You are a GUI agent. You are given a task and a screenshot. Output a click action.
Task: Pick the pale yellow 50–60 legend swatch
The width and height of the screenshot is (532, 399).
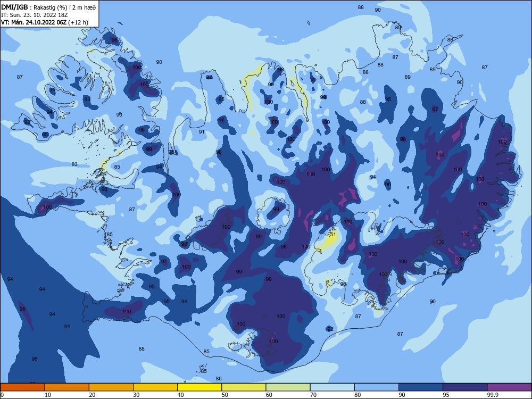(244, 387)
